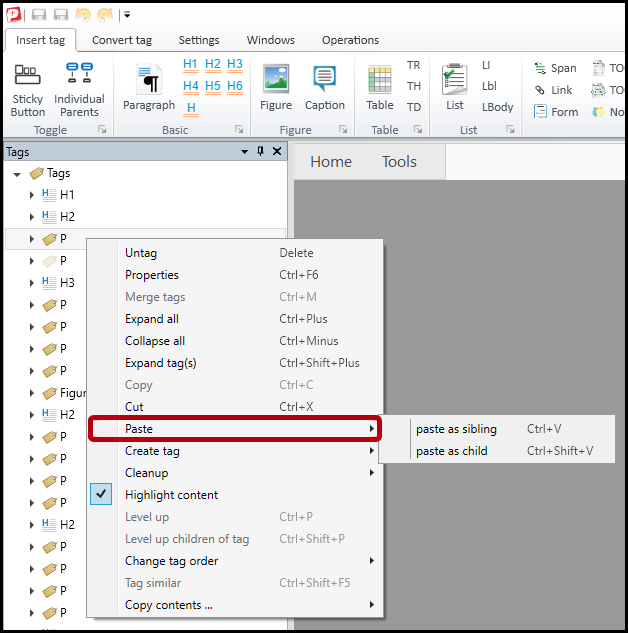Click the second save icon in quick access toolbar

tap(61, 15)
